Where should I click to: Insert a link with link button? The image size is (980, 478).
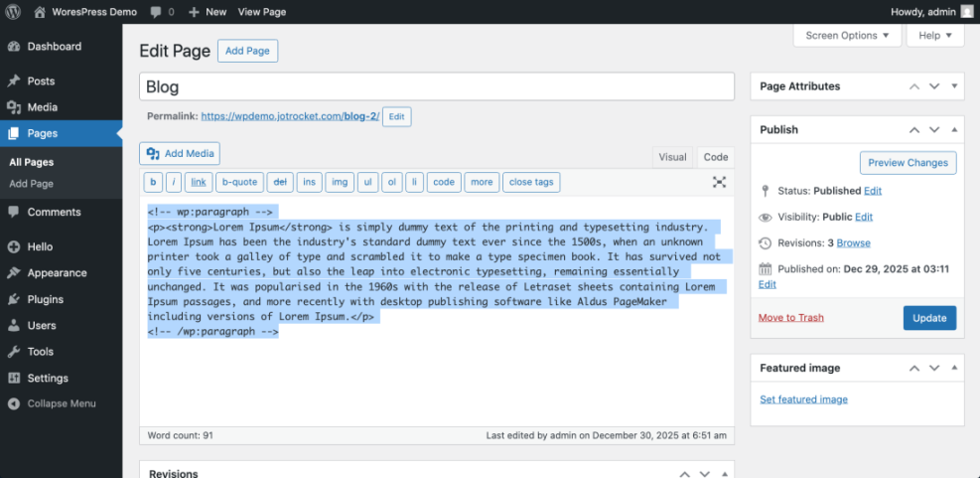(x=199, y=182)
